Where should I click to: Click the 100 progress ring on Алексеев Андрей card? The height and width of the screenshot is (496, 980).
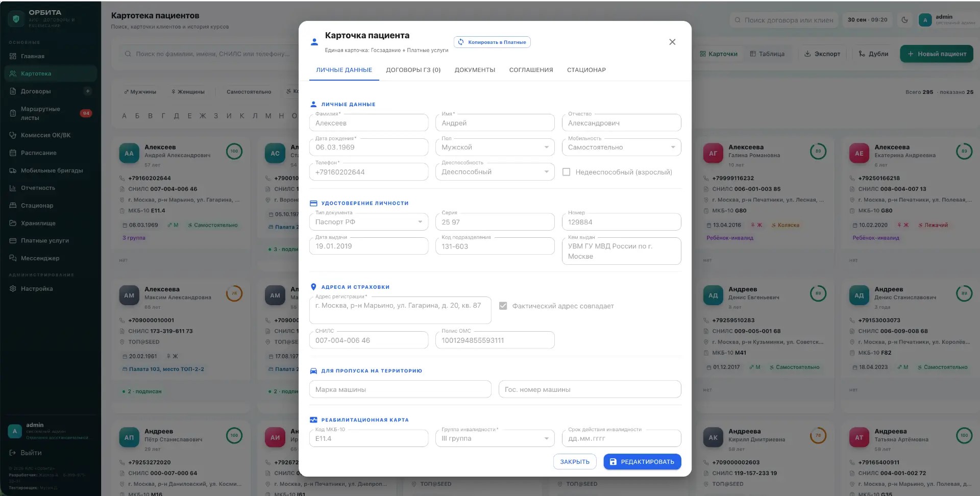(234, 151)
